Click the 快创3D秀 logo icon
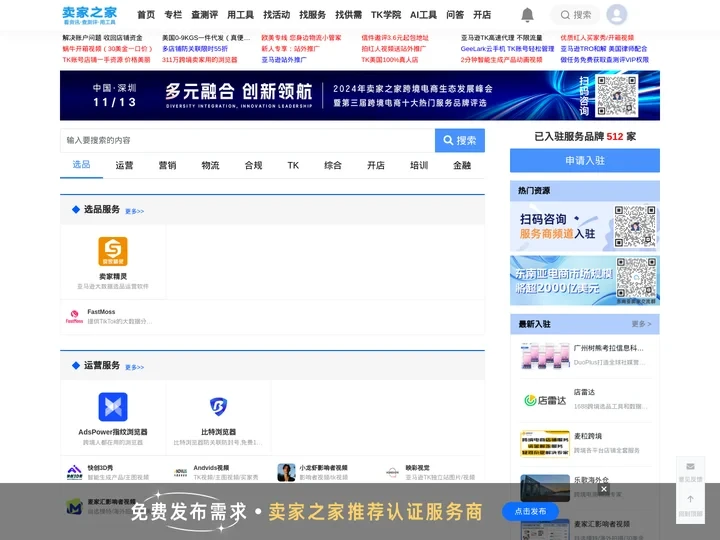This screenshot has width=720, height=540. pyautogui.click(x=74, y=472)
